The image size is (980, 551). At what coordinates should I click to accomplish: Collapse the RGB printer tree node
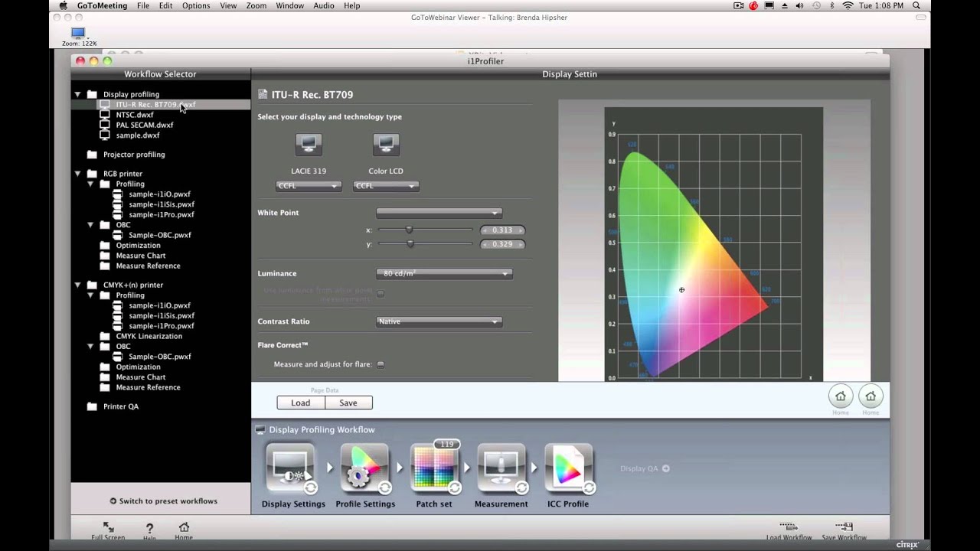tap(77, 174)
